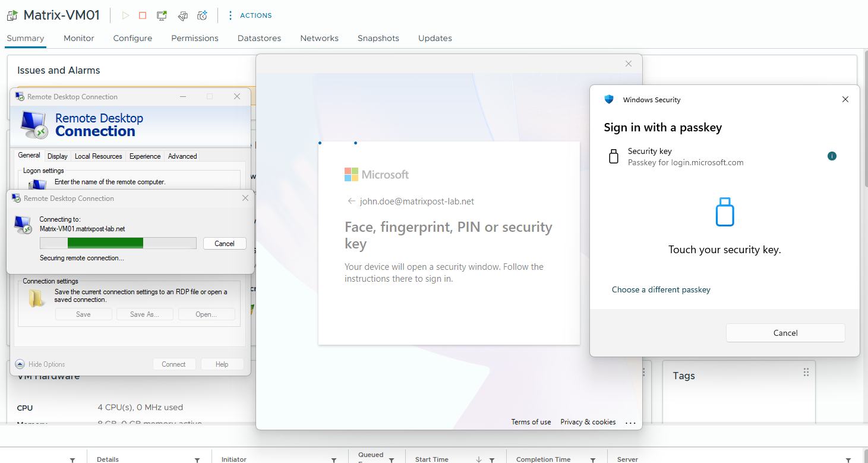The image size is (868, 463).
Task: Open the Initiator column filter
Action: 334,460
